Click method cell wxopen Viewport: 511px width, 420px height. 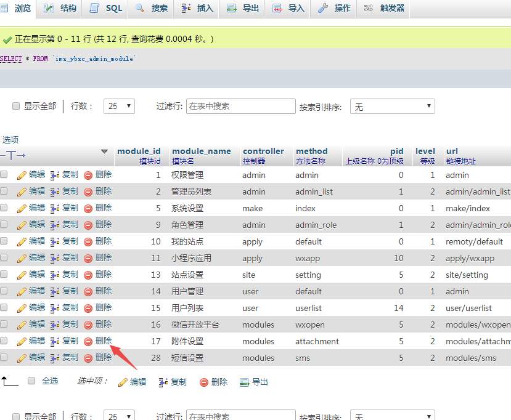click(x=309, y=325)
